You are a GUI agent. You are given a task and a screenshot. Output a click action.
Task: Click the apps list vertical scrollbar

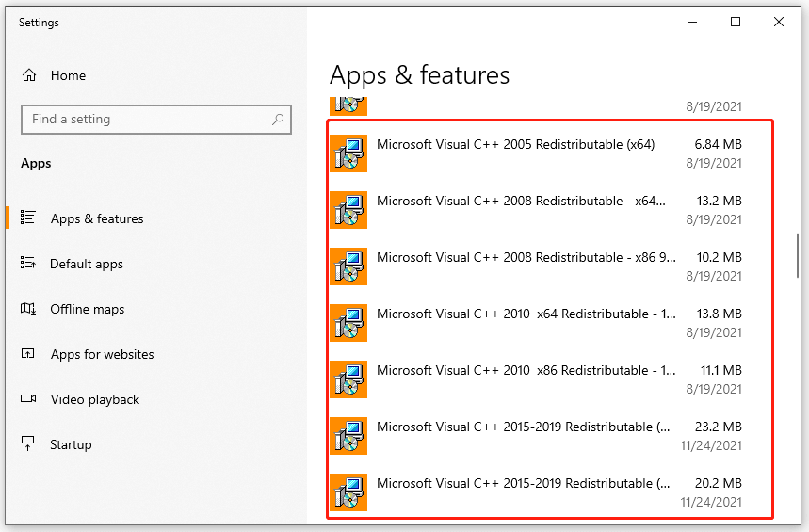pyautogui.click(x=797, y=254)
